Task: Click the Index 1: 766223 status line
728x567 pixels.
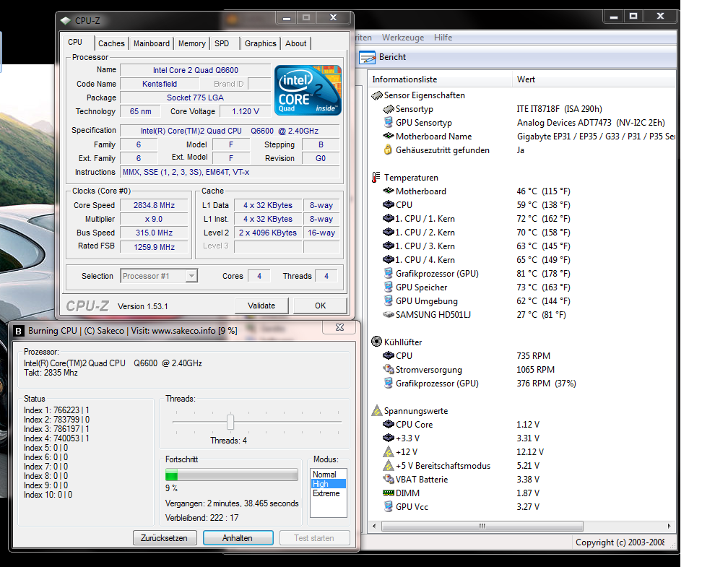Action: click(x=56, y=410)
